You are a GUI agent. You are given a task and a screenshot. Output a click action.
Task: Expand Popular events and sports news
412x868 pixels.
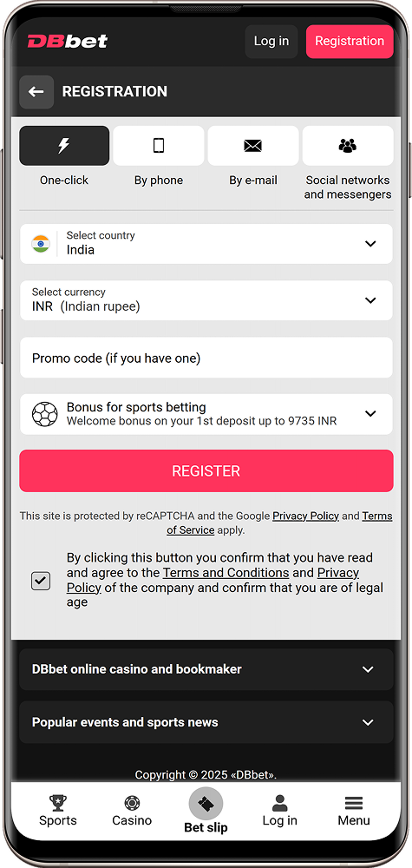click(x=206, y=722)
